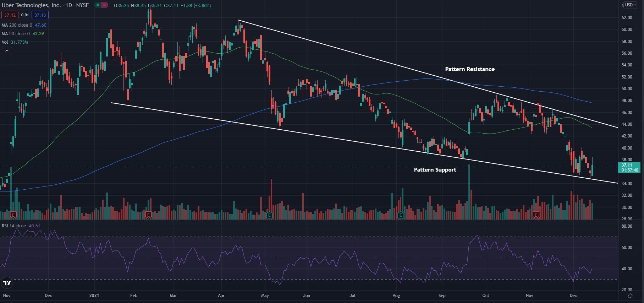Click the red 37.12 sell price button

click(x=10, y=15)
